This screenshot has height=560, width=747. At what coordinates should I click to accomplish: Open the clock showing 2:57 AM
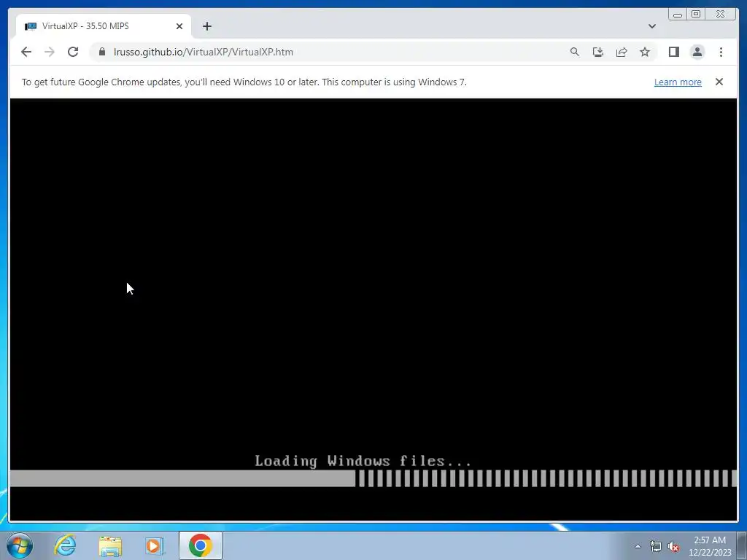pos(709,546)
